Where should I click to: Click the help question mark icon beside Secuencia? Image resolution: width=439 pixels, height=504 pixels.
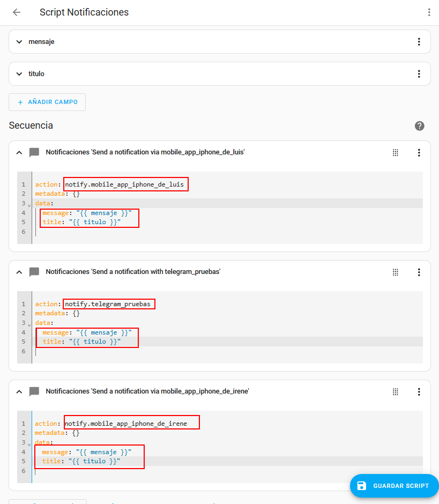(419, 126)
